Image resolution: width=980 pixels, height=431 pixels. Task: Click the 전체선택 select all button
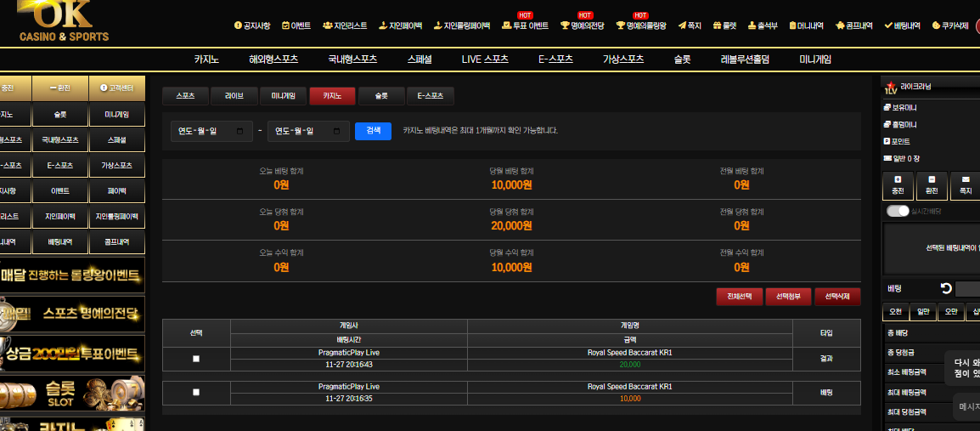(x=739, y=297)
